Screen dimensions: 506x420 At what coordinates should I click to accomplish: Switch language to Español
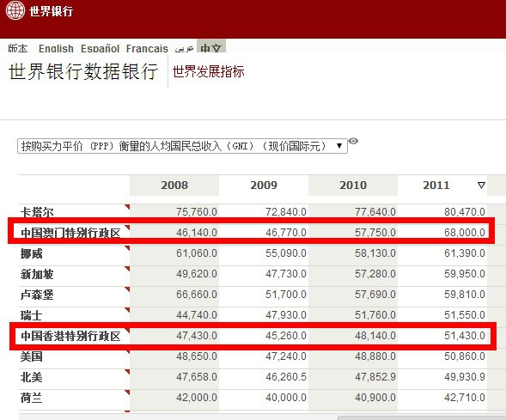pyautogui.click(x=100, y=48)
